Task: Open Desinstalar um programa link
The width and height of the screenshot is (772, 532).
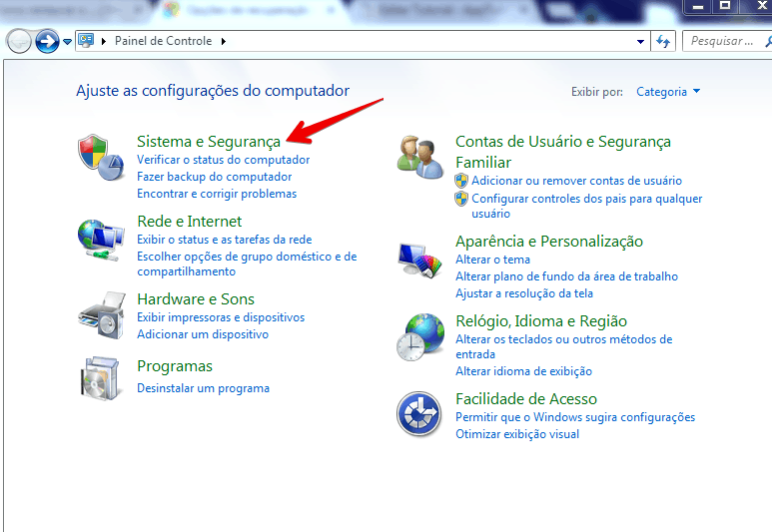Action: click(203, 389)
